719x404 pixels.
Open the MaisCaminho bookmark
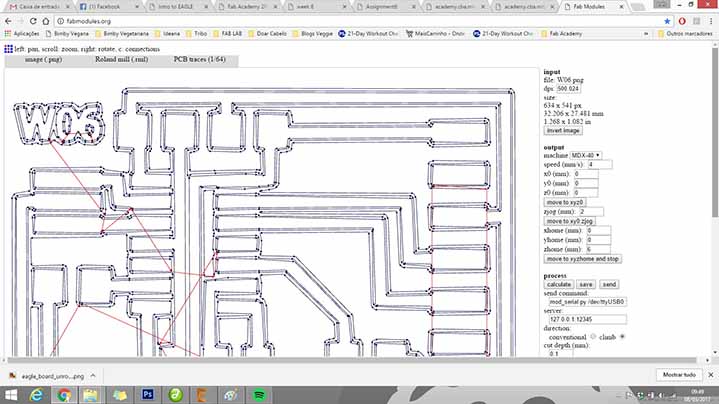pyautogui.click(x=435, y=33)
